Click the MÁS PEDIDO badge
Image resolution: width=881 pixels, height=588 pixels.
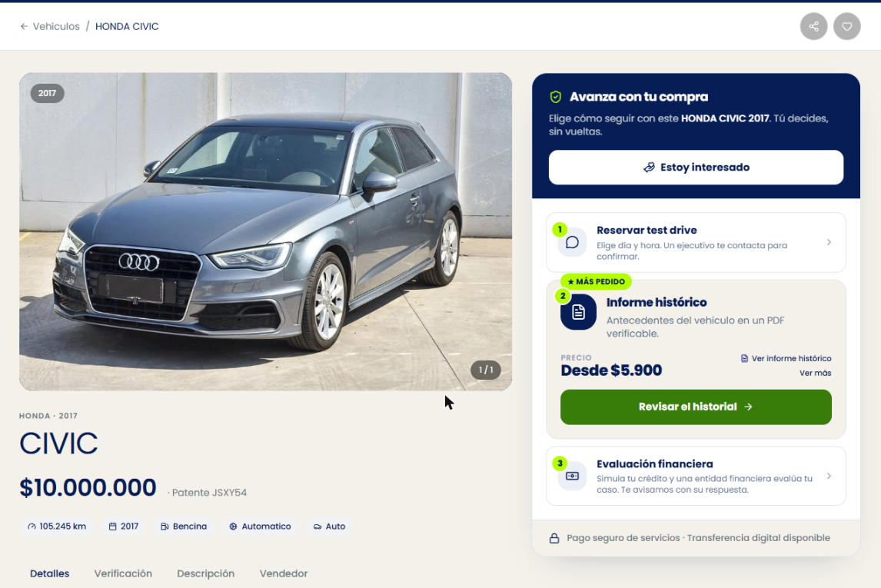[596, 281]
